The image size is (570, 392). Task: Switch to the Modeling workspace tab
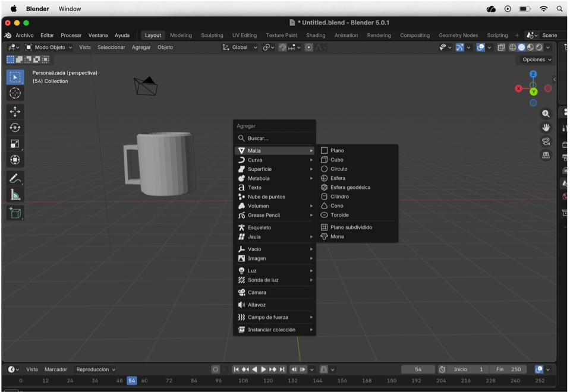click(x=181, y=35)
